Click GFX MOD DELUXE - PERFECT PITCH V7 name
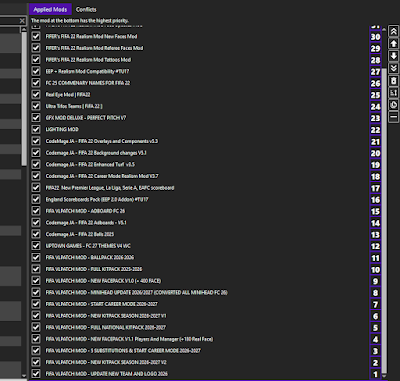400x381 pixels. (x=86, y=118)
